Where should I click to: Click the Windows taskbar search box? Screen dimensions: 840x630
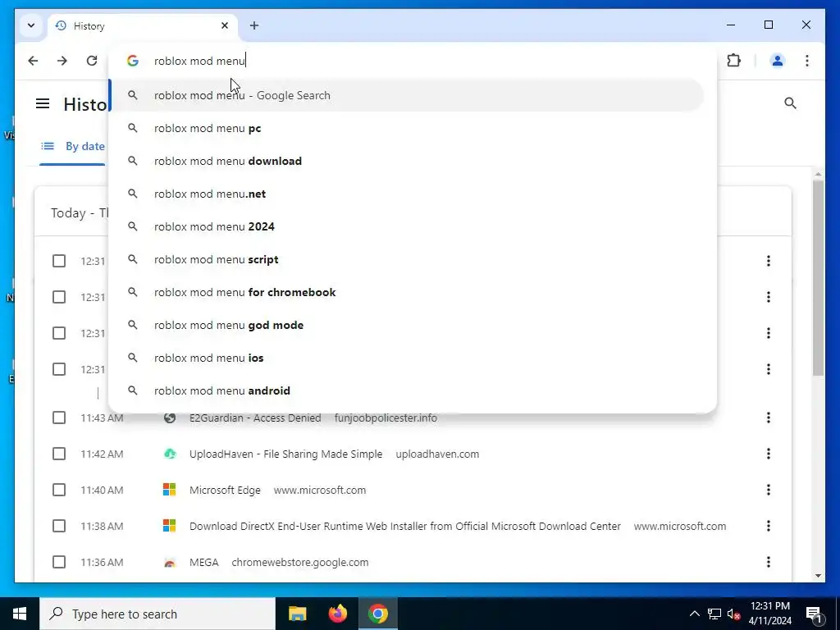157,614
